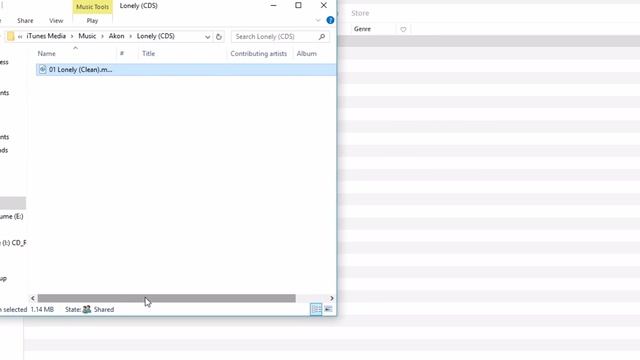Expand chevron after Music breadcrumb
640x360 pixels.
tap(102, 36)
